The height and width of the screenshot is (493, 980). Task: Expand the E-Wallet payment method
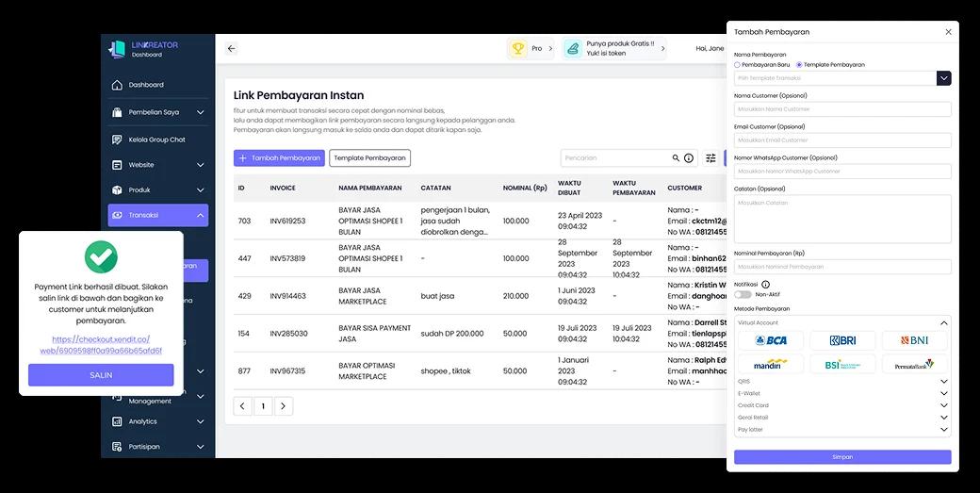[x=944, y=394]
